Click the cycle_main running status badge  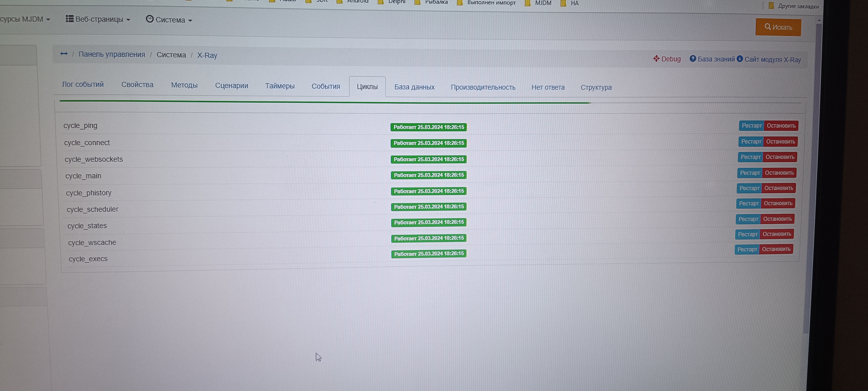click(428, 175)
